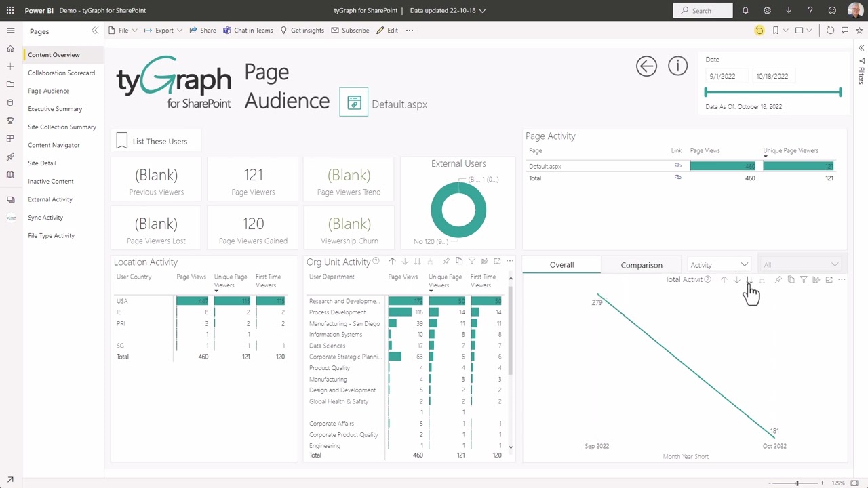Click the Date range slider bar
868x488 pixels.
(773, 92)
